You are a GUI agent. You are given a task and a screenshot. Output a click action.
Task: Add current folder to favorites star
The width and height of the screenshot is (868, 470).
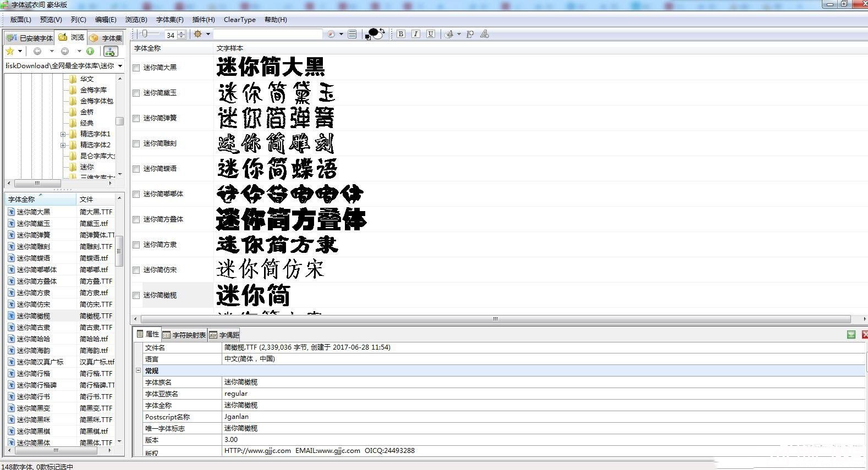[x=10, y=51]
